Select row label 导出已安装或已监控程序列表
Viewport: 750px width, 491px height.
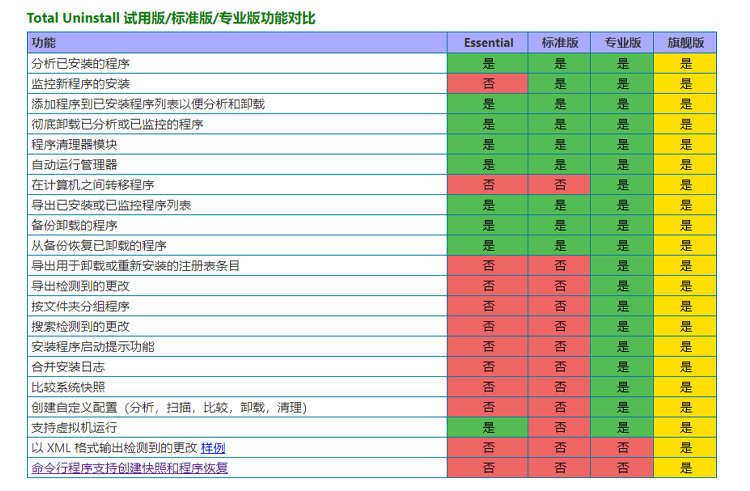click(111, 205)
